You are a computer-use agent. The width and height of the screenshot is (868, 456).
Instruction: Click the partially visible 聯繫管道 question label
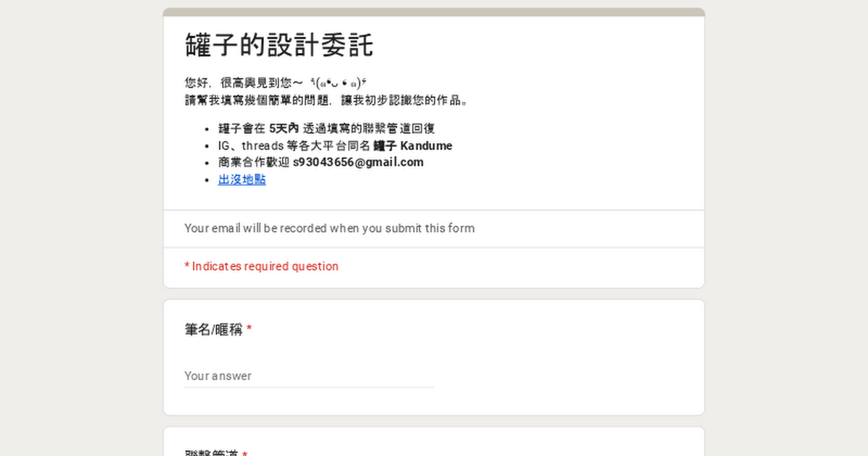(211, 452)
